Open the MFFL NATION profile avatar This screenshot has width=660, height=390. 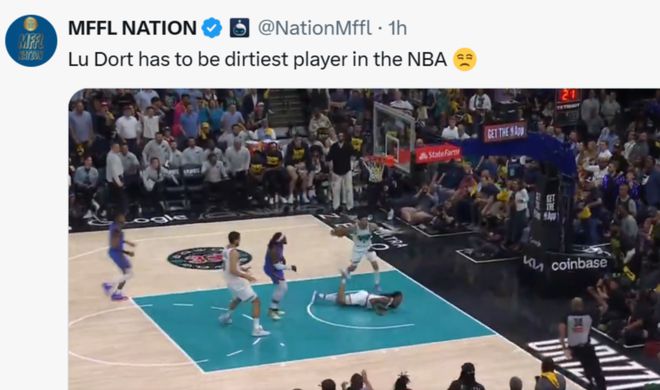tap(31, 41)
